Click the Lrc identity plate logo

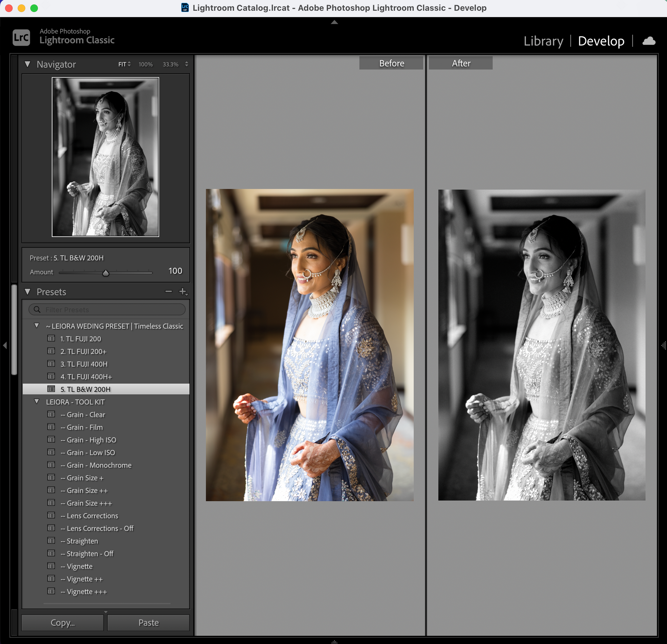click(x=21, y=37)
